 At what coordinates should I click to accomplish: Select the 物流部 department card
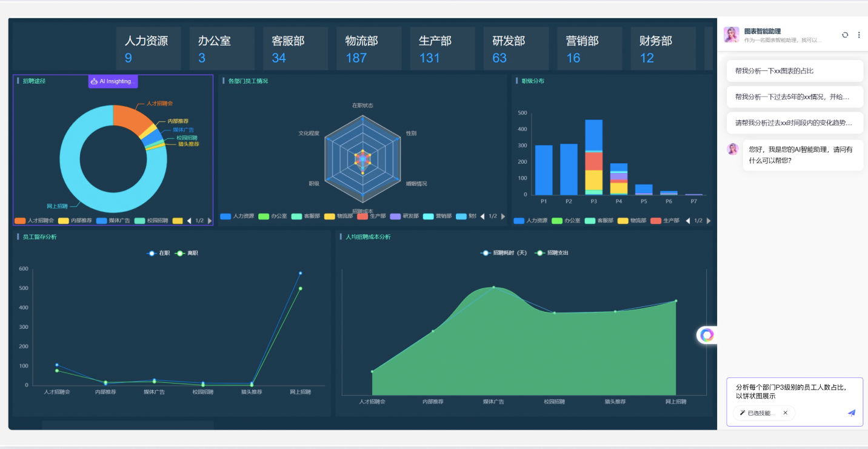coord(369,49)
